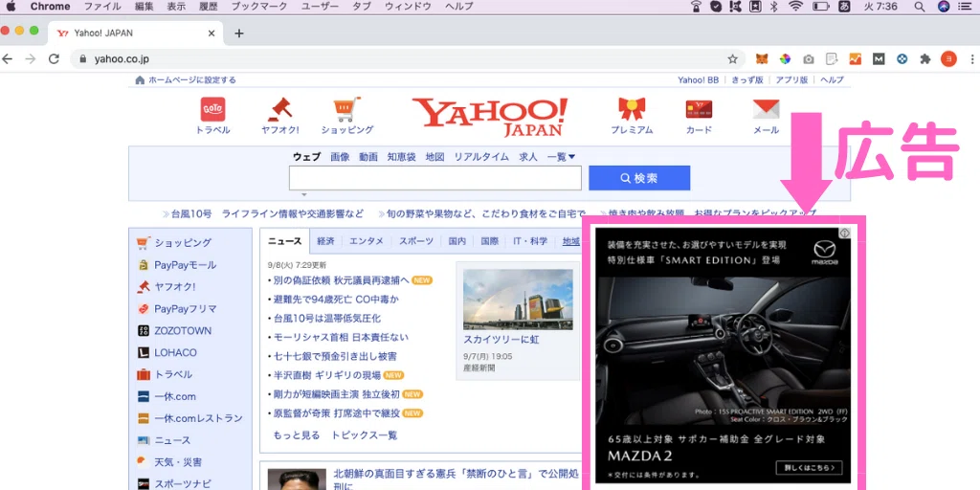Image resolution: width=980 pixels, height=490 pixels.
Task: Expand the 一覧 search category dropdown
Action: click(561, 157)
